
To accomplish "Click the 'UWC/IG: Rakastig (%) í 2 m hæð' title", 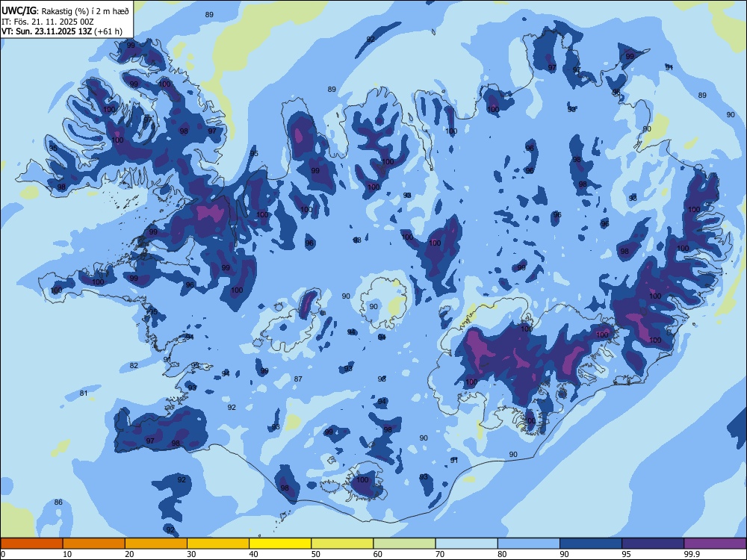I will [x=65, y=10].
